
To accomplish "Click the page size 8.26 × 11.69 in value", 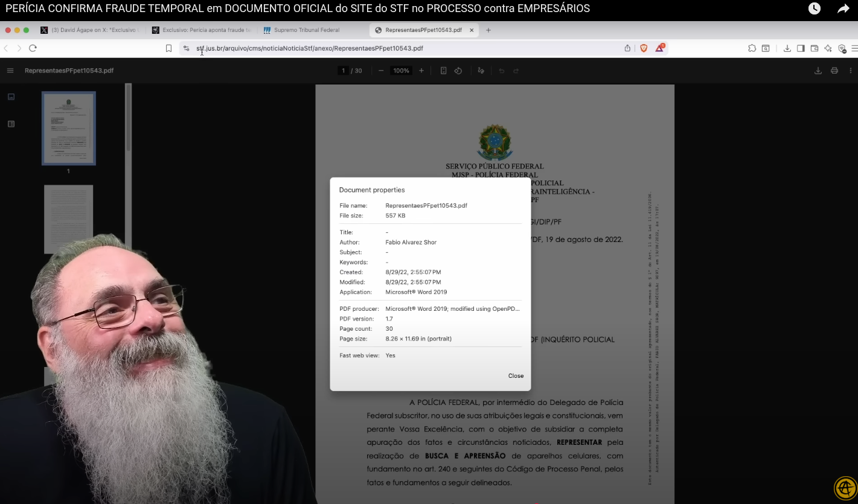I will click(x=418, y=339).
